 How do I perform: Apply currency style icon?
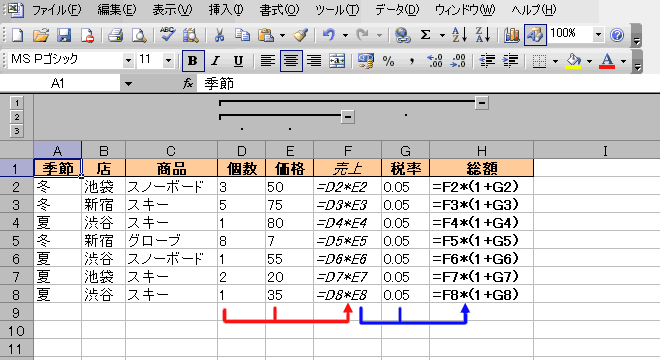pos(365,61)
